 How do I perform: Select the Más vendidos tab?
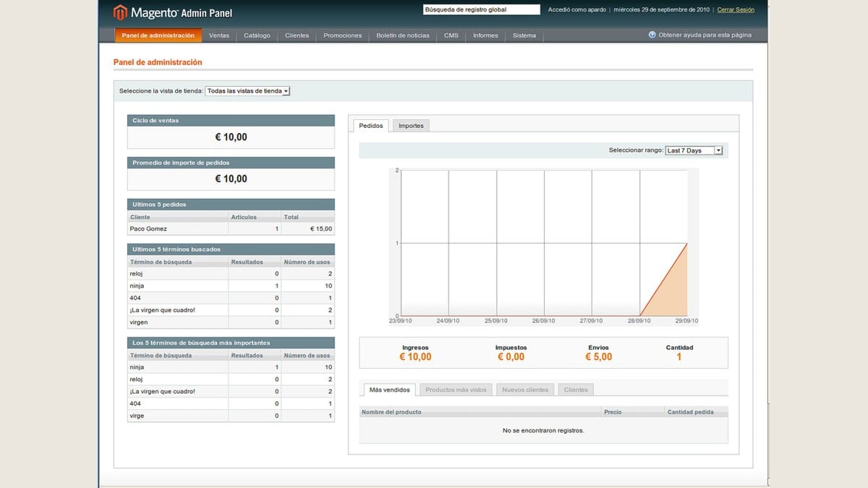coord(389,390)
